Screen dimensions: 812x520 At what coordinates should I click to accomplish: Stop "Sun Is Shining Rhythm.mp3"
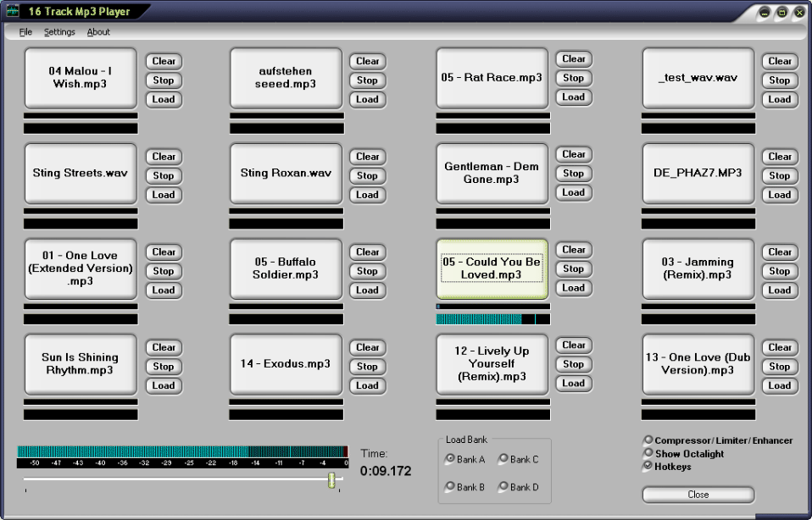point(163,366)
